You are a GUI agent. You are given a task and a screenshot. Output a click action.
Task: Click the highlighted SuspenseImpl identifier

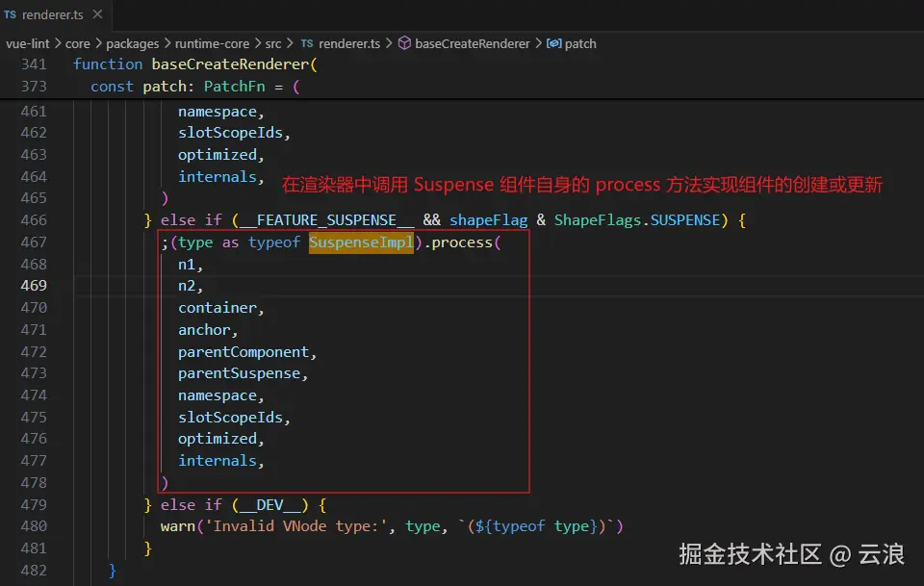361,242
